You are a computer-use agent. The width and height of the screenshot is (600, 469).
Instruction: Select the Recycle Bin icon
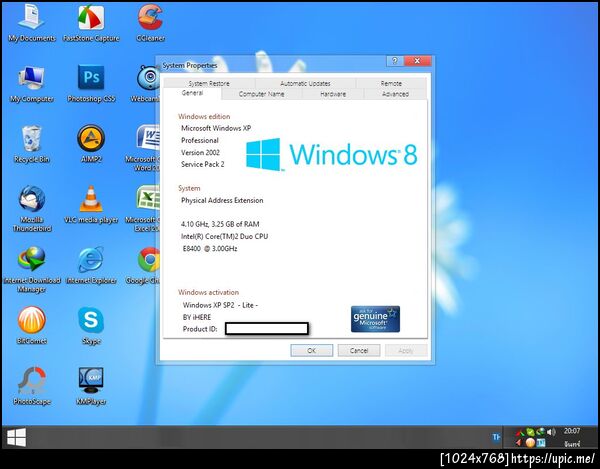click(x=31, y=145)
